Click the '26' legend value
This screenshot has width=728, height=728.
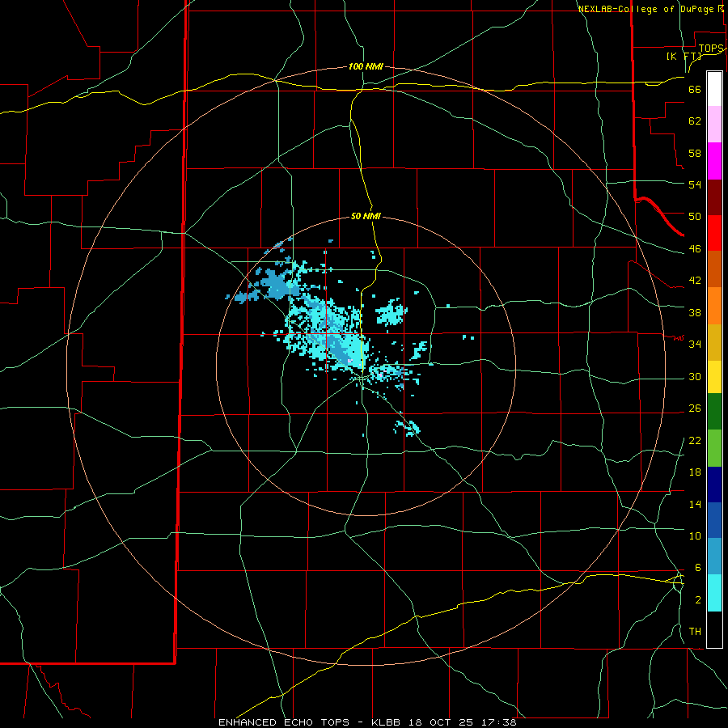click(695, 408)
